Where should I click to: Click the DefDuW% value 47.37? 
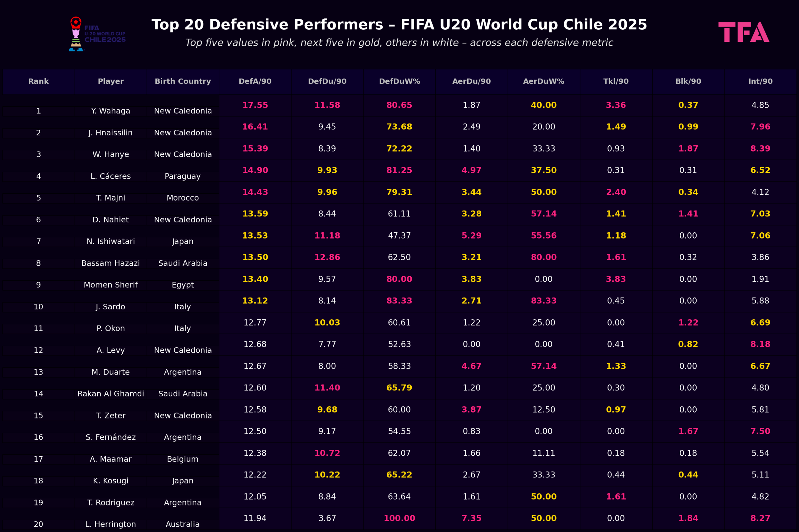[x=399, y=236]
